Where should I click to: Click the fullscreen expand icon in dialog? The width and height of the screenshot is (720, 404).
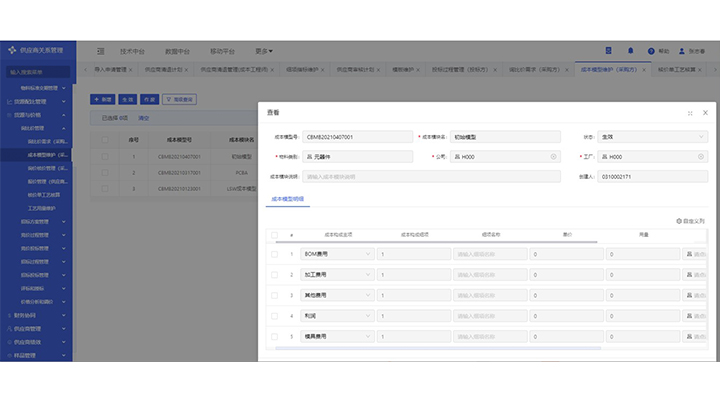pyautogui.click(x=690, y=113)
